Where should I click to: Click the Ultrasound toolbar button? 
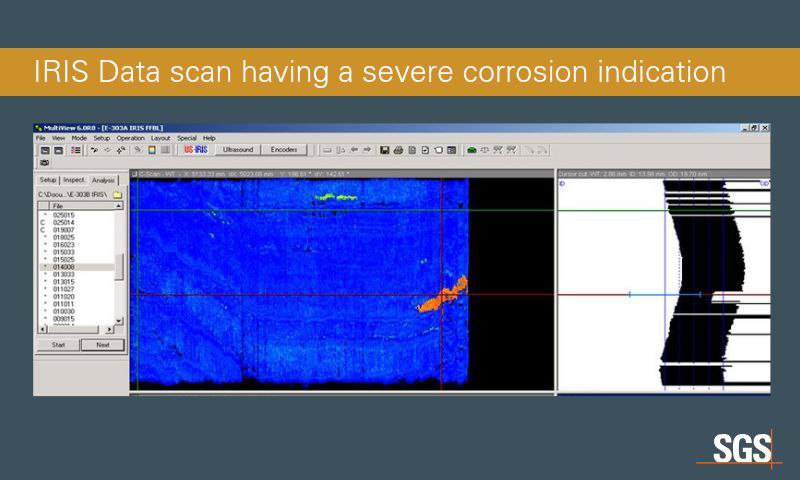click(238, 149)
